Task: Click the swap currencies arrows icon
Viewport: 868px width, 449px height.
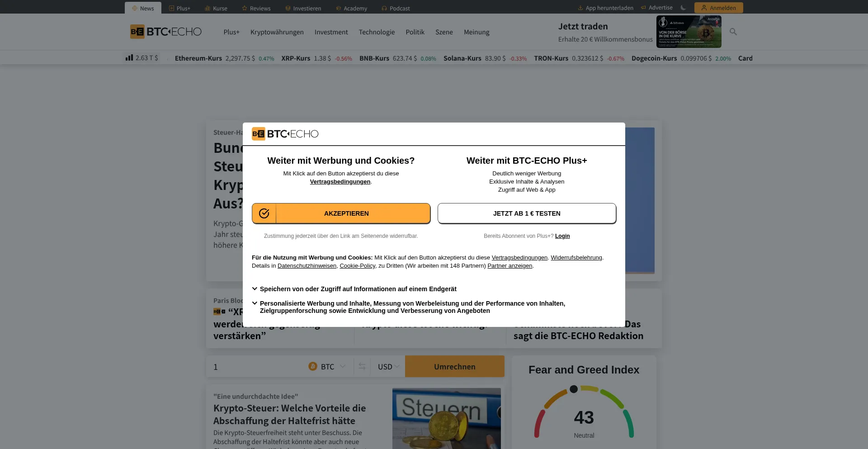Action: coord(362,366)
